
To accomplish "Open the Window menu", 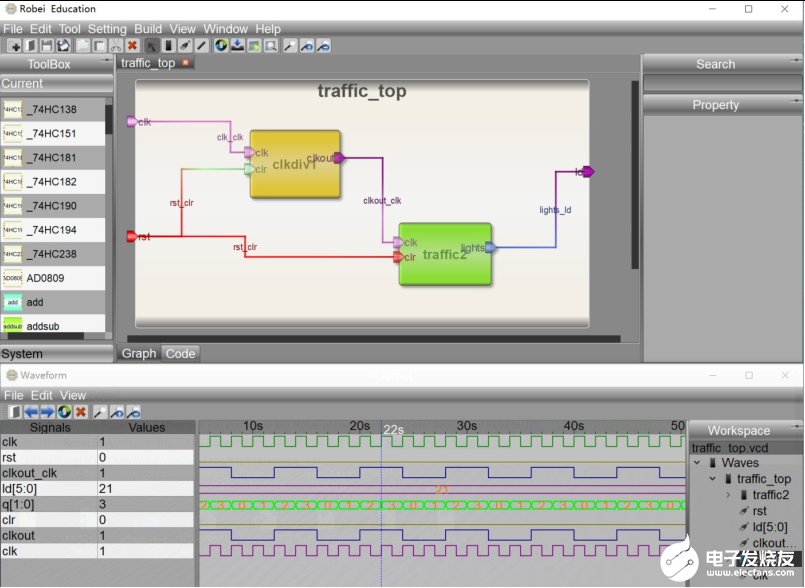I will (225, 29).
